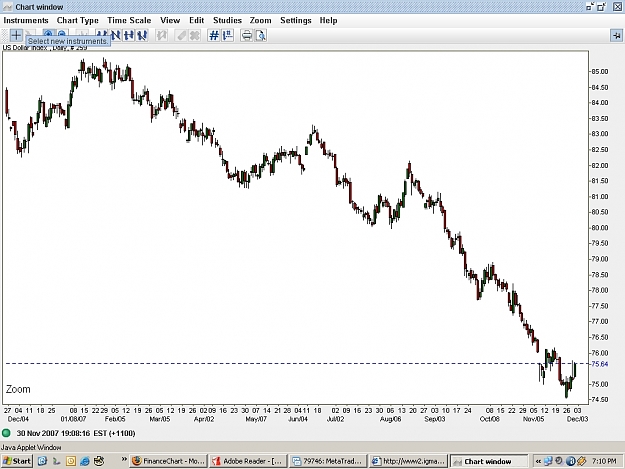Open the Chart Type menu

[78, 20]
